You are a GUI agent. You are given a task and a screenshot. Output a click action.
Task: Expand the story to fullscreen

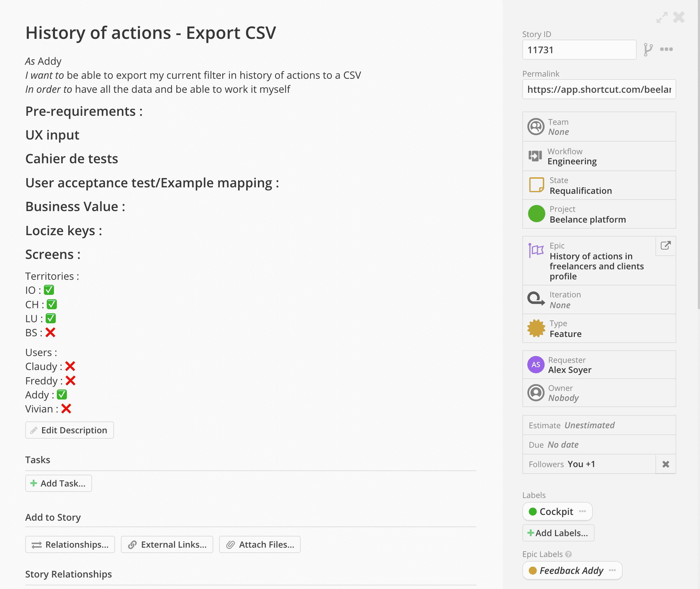(662, 17)
